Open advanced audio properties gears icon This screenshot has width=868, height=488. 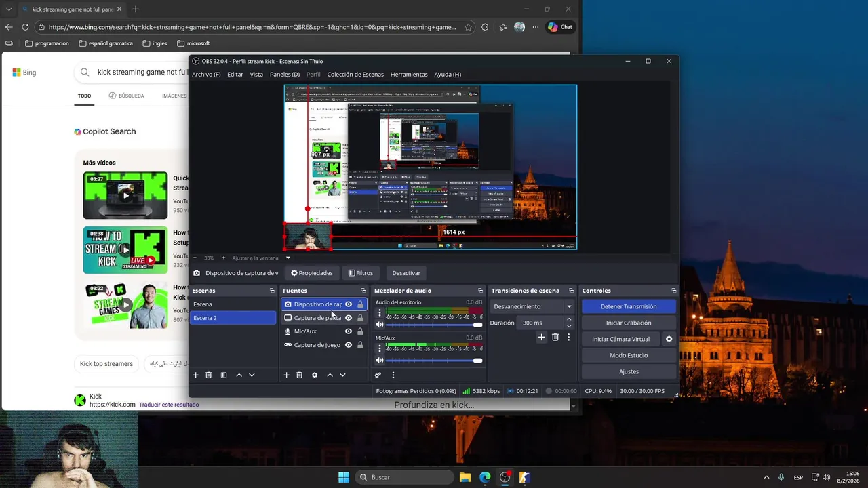(378, 375)
